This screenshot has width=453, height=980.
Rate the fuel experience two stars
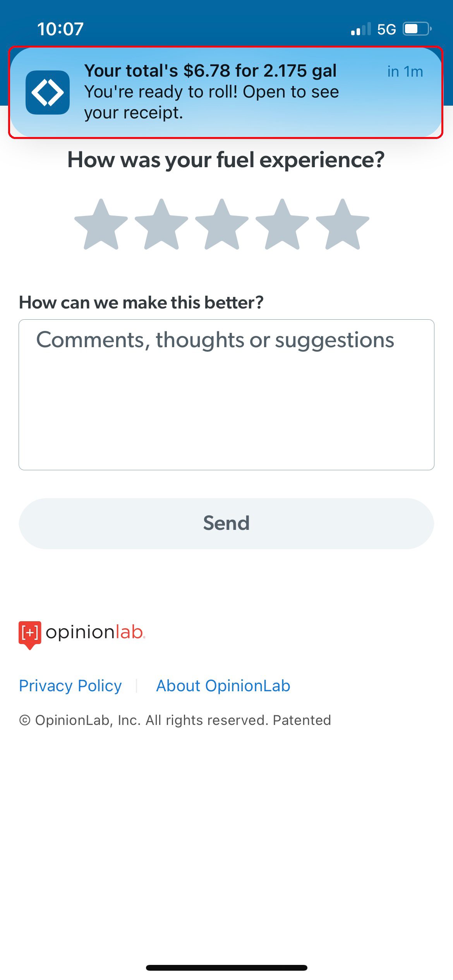pyautogui.click(x=161, y=224)
